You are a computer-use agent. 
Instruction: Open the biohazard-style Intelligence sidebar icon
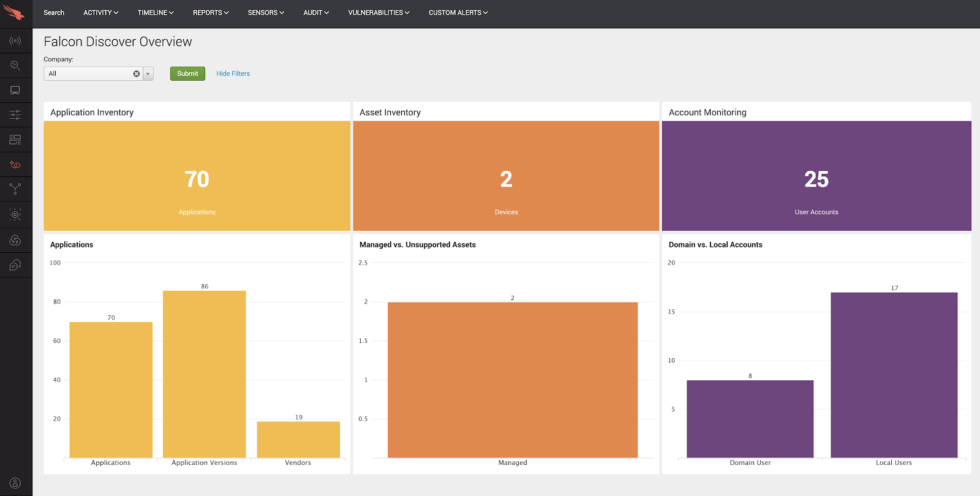tap(15, 240)
